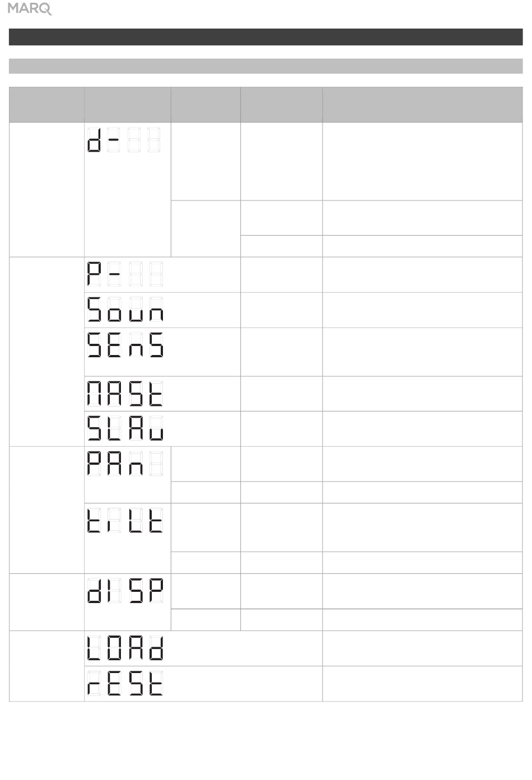Click the table header cell above 'd-' display
532x780 pixels.
pyautogui.click(x=128, y=105)
